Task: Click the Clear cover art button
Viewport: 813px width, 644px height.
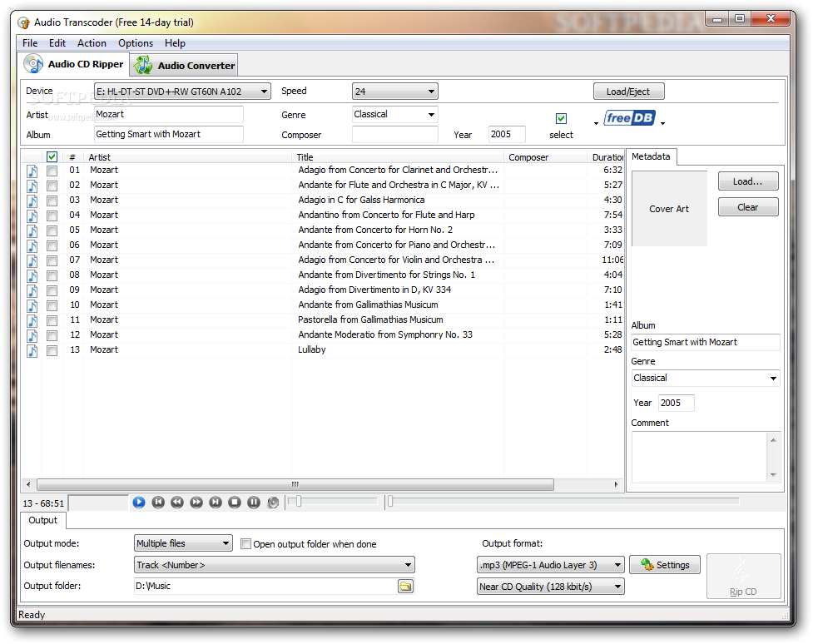Action: click(x=747, y=207)
